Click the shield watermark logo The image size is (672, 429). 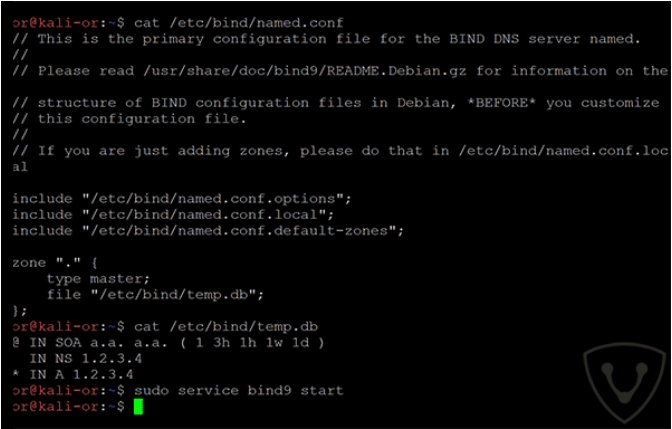(x=623, y=381)
